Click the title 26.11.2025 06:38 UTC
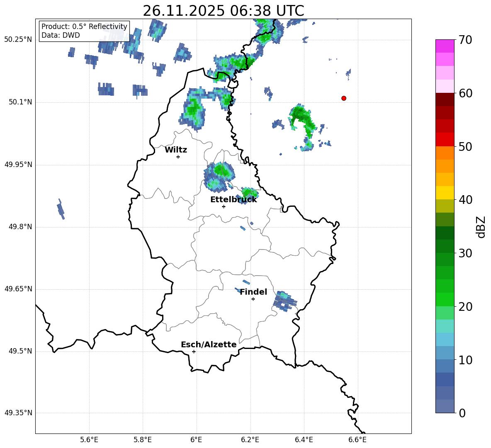 224,11
